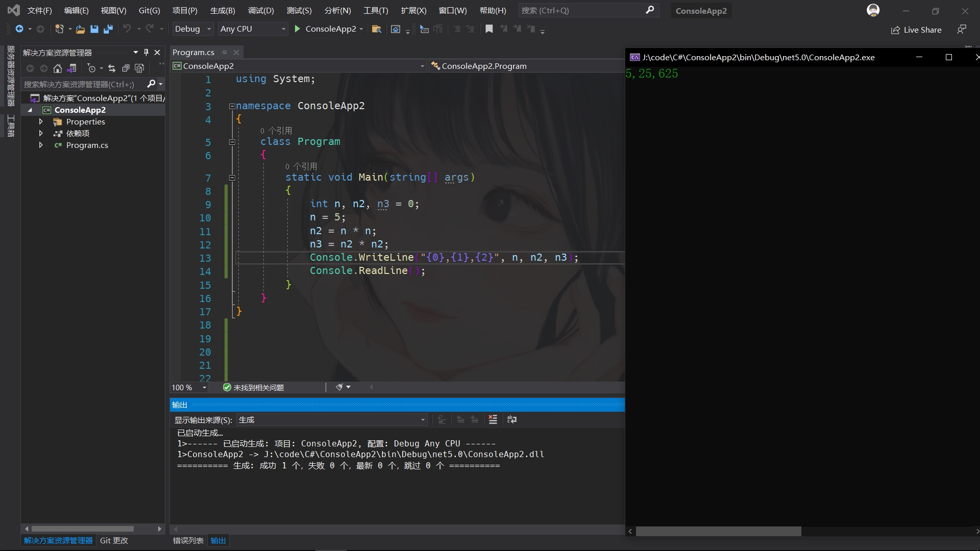Open the Debug configuration dropdown
980x551 pixels.
pos(192,29)
